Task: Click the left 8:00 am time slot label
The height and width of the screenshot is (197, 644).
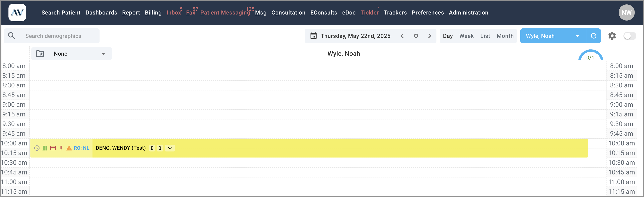Action: [14, 66]
